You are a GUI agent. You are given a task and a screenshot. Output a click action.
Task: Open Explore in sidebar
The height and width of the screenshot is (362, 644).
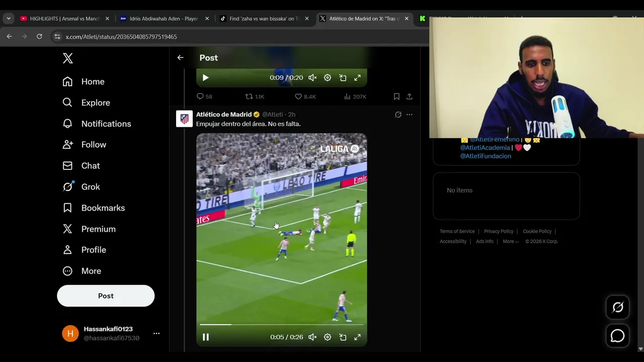[x=86, y=103]
